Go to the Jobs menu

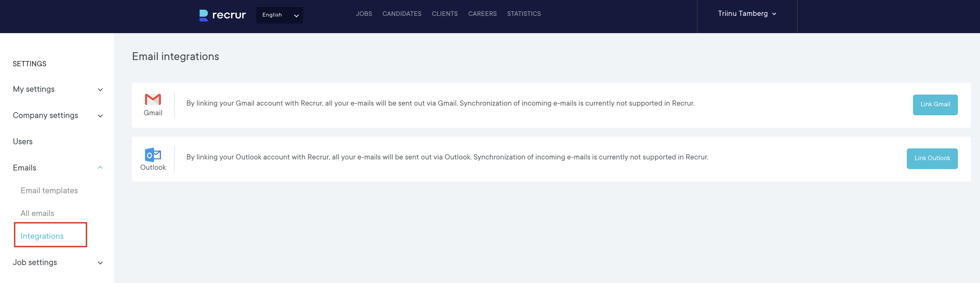pyautogui.click(x=364, y=14)
